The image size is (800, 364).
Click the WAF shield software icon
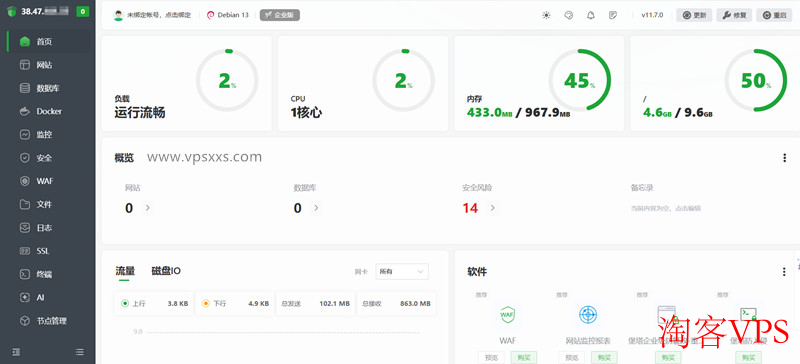(507, 315)
